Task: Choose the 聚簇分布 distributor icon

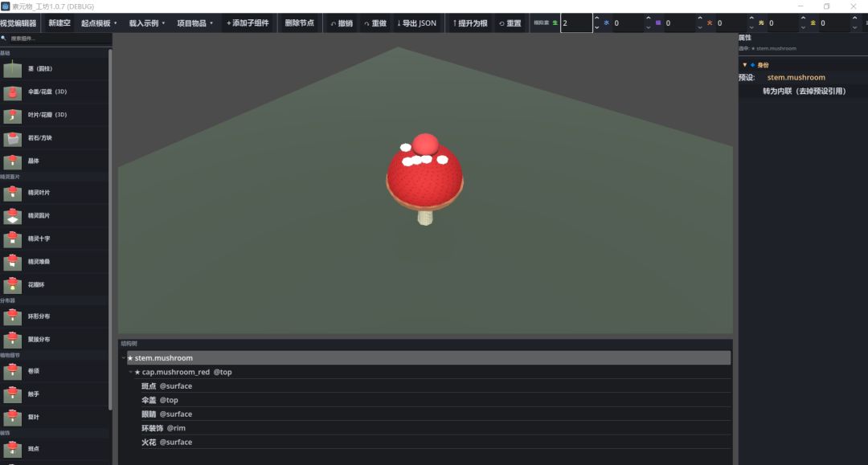Action: [x=12, y=340]
